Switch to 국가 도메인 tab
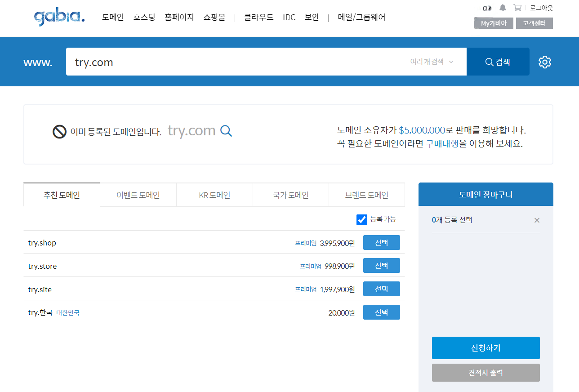579x392 pixels. point(291,195)
